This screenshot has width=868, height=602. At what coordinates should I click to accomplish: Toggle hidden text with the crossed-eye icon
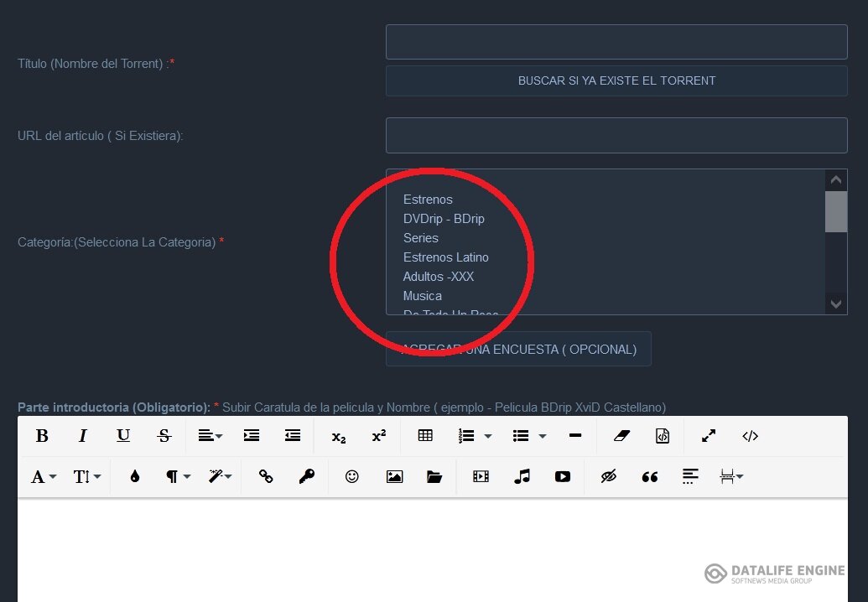pyautogui.click(x=609, y=476)
